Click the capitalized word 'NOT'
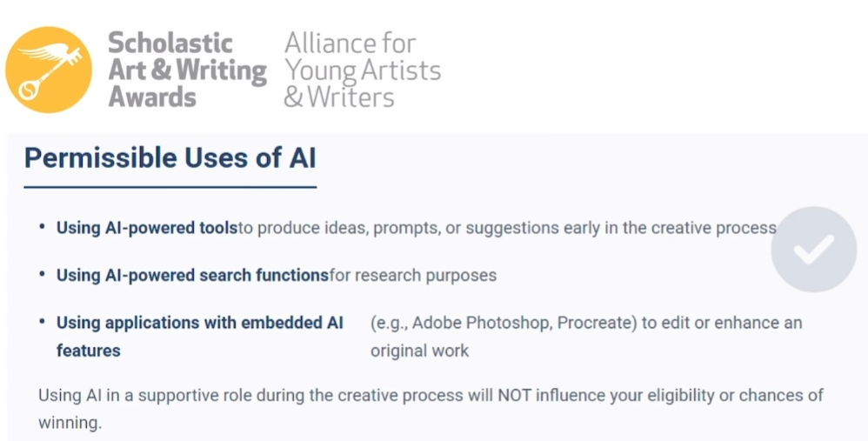The height and width of the screenshot is (441, 868). click(516, 395)
